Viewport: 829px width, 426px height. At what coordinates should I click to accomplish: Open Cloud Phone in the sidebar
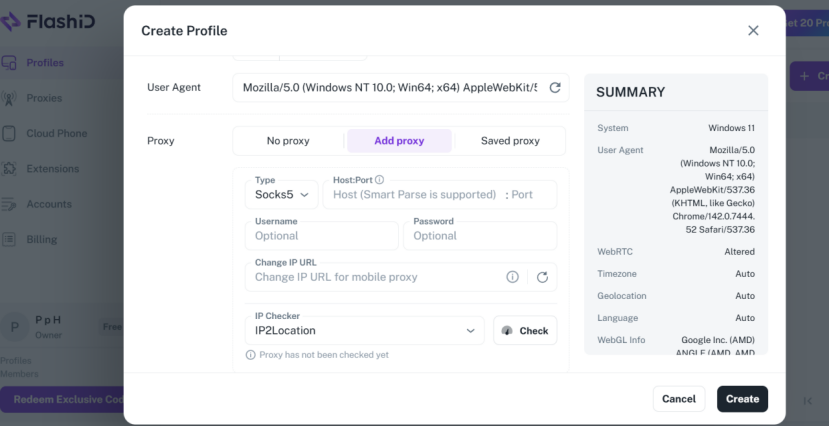tap(55, 133)
